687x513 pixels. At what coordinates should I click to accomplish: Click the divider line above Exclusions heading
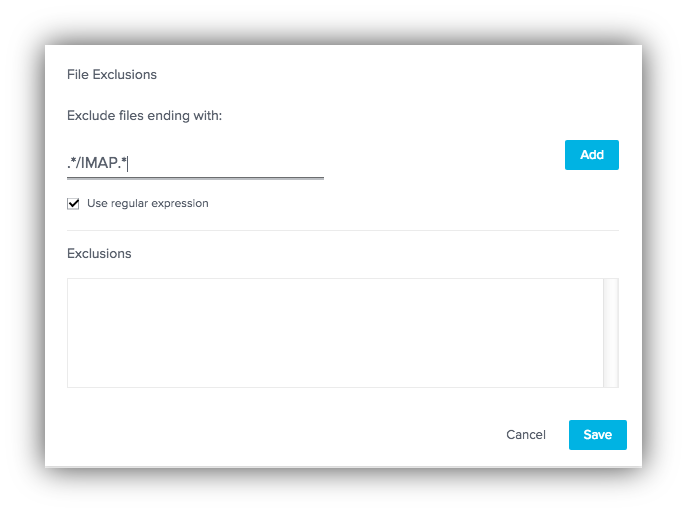click(x=343, y=231)
